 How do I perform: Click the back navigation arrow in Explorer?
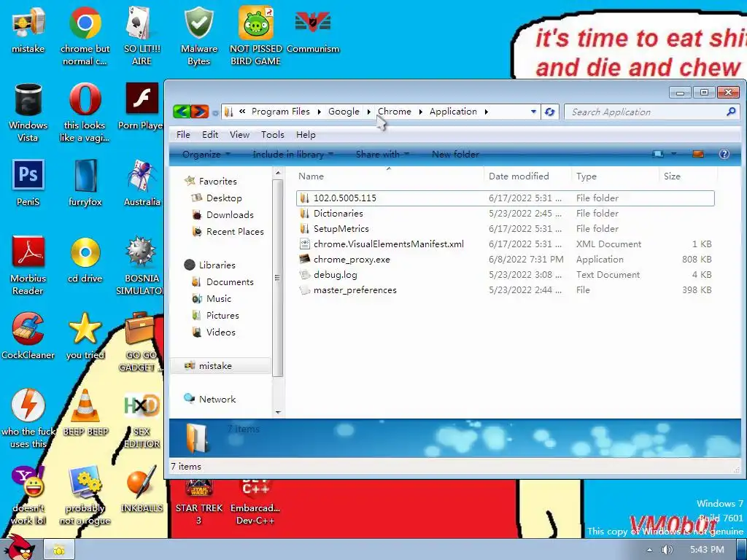(182, 112)
